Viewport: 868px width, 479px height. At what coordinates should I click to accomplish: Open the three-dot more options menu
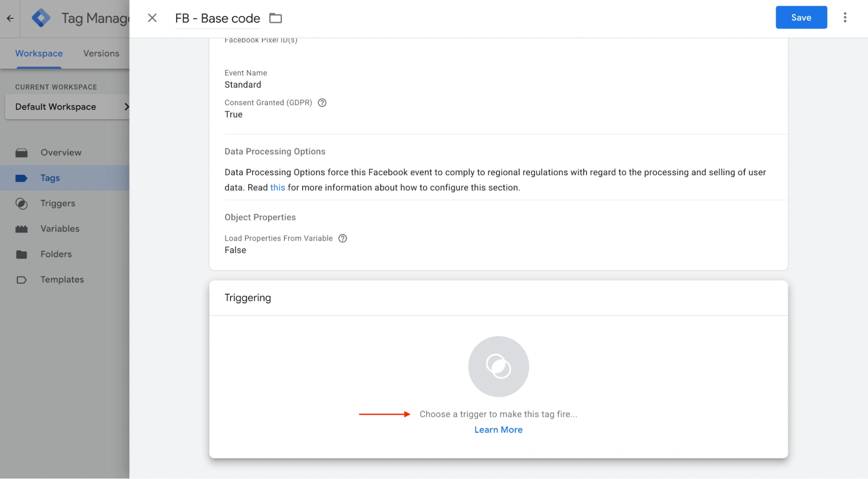pos(845,17)
